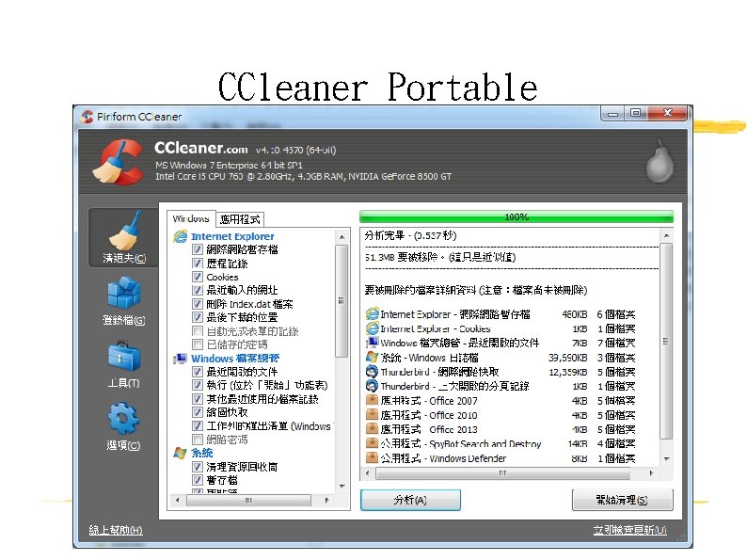Screen dimensions: 747x560
Task: Click up arrow of cleaning options scrollbar
Action: (342, 237)
